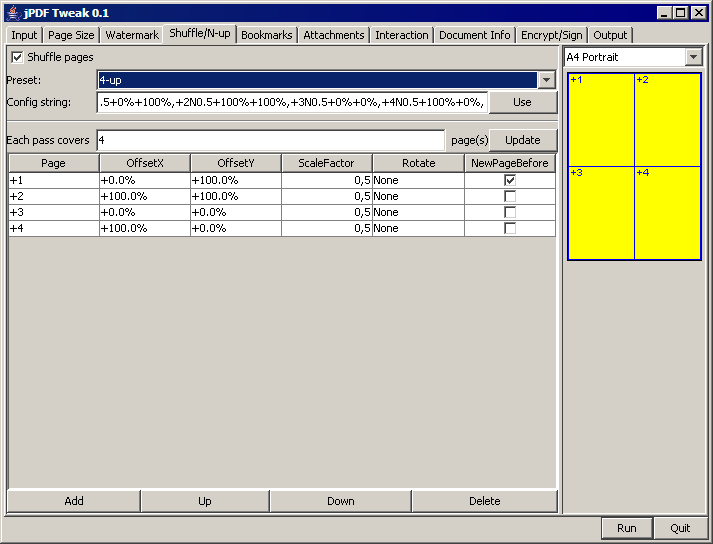Select the +4 yellow preview cell

[x=667, y=213]
